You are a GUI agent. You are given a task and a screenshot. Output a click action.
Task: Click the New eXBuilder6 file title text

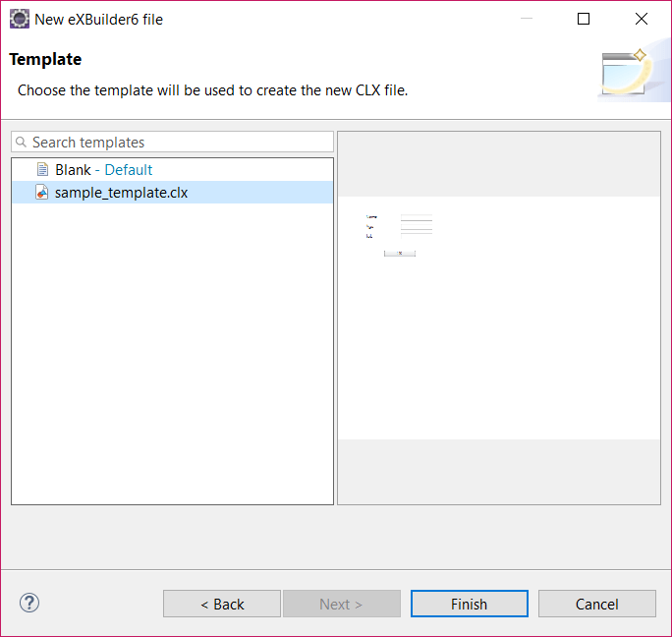point(98,19)
